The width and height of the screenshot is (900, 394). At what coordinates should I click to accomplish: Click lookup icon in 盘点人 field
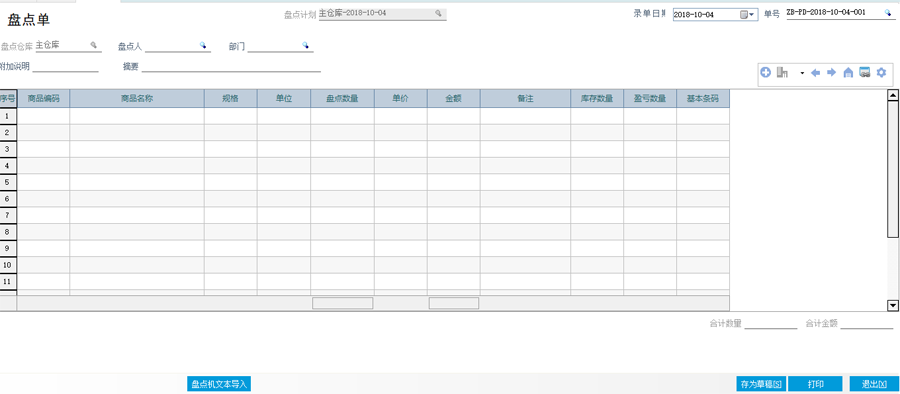click(x=203, y=44)
